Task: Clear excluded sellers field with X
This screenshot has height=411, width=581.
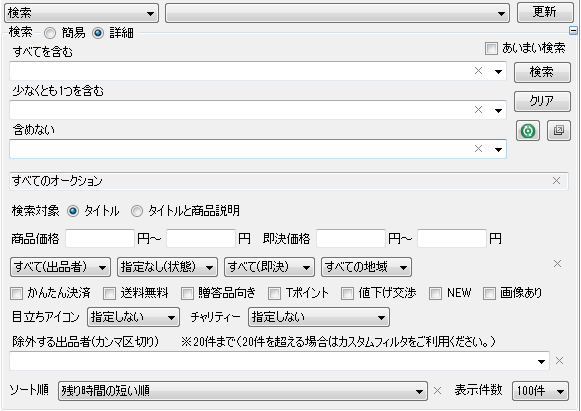Action: click(560, 361)
